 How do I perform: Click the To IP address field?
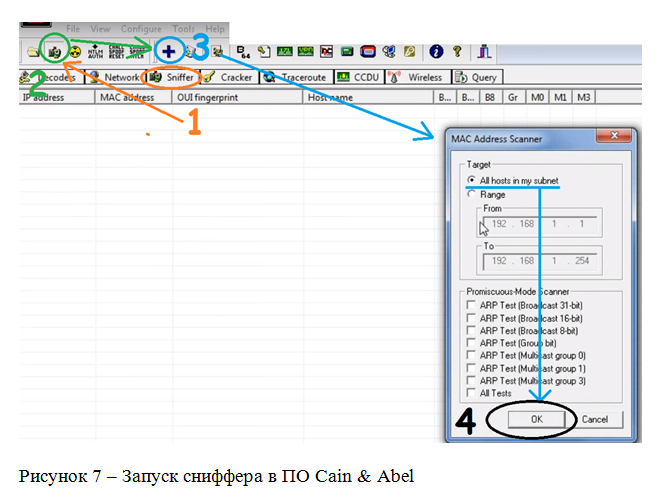[539, 261]
